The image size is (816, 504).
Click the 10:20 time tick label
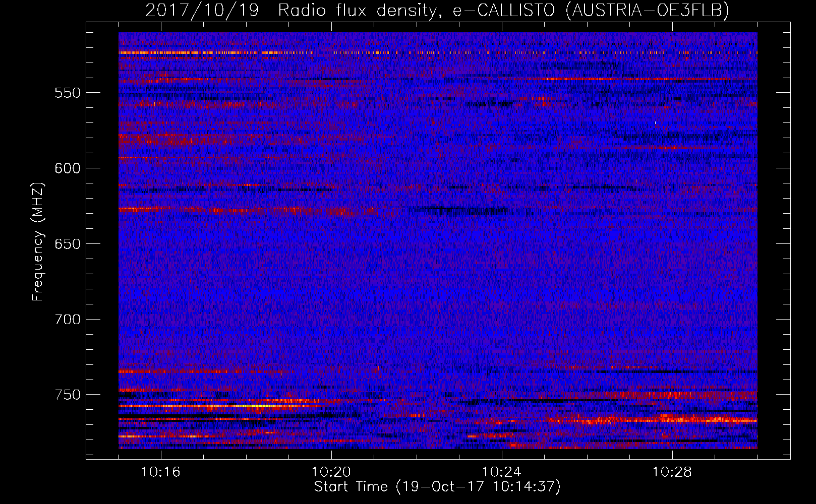point(331,472)
